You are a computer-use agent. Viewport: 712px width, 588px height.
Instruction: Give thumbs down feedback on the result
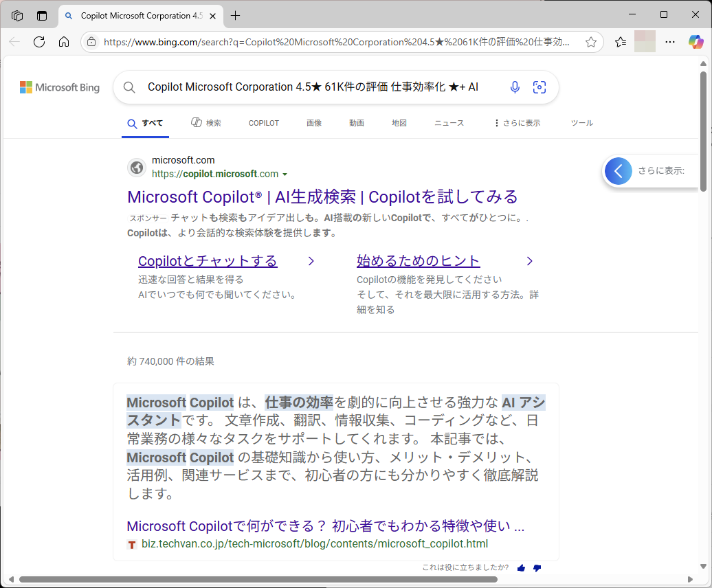click(x=537, y=568)
